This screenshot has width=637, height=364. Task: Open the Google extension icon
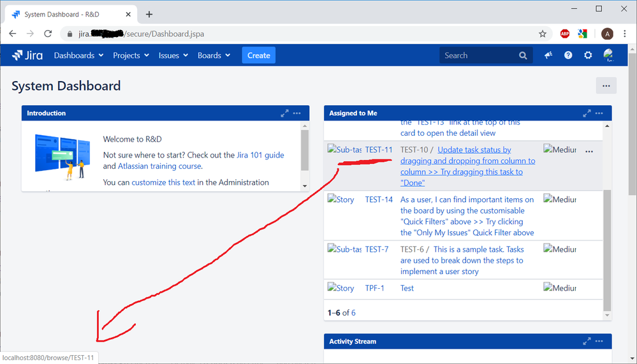tap(583, 34)
